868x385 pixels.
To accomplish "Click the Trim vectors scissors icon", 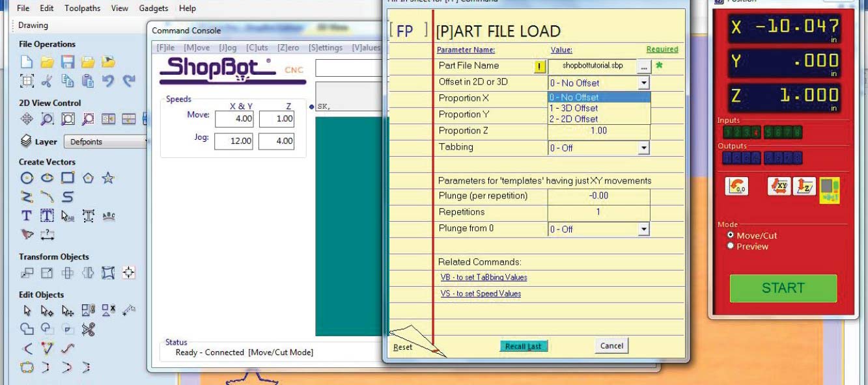I will 88,329.
